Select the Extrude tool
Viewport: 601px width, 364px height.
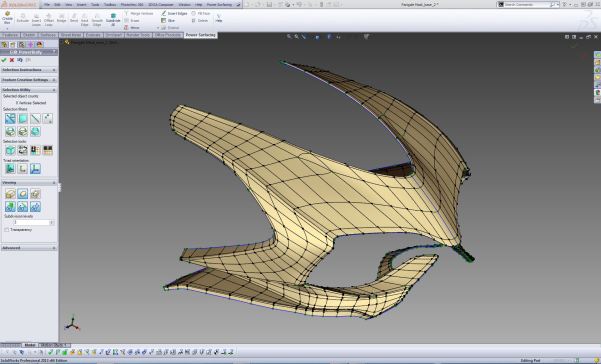pos(23,18)
